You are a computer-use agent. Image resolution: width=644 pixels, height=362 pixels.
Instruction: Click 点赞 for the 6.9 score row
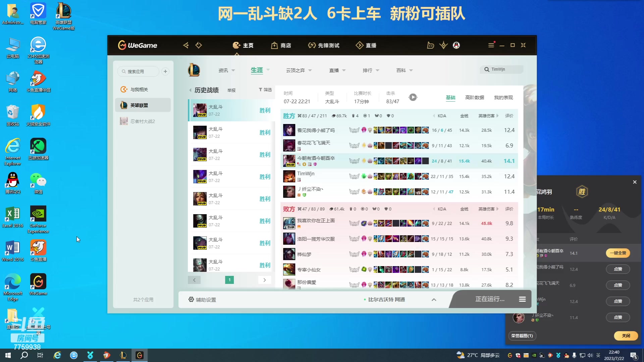[618, 285]
